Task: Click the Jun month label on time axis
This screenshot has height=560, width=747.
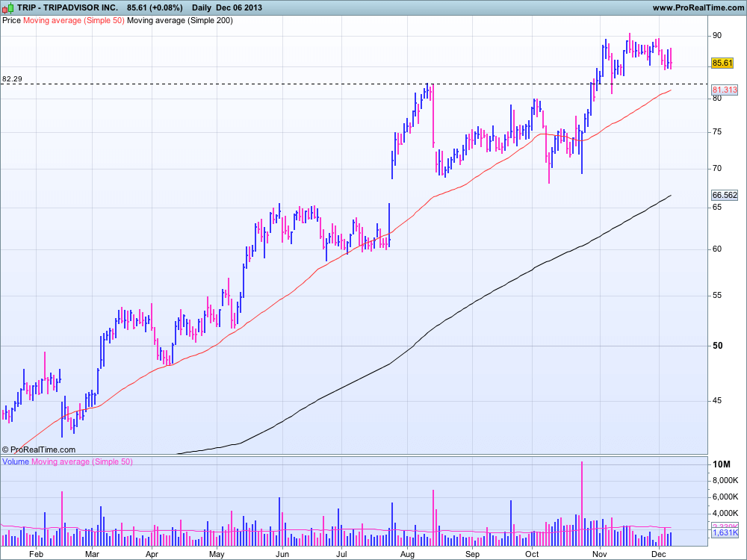Action: (x=282, y=554)
